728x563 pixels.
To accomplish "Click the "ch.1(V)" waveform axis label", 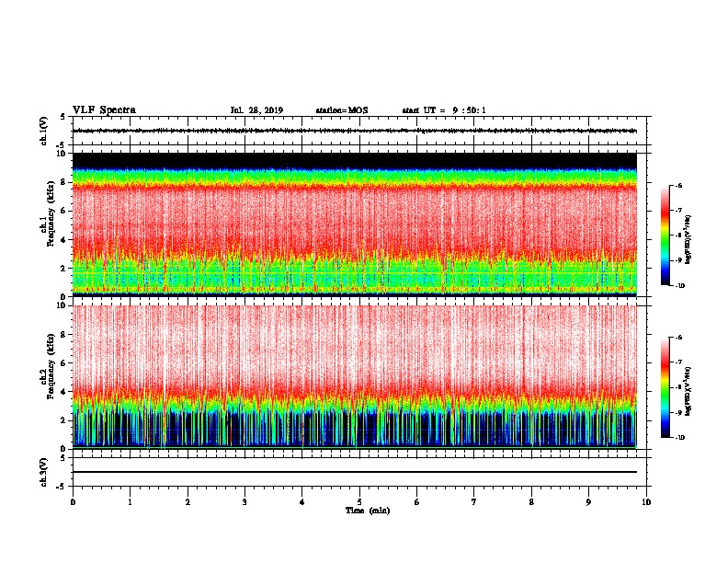I will point(43,131).
